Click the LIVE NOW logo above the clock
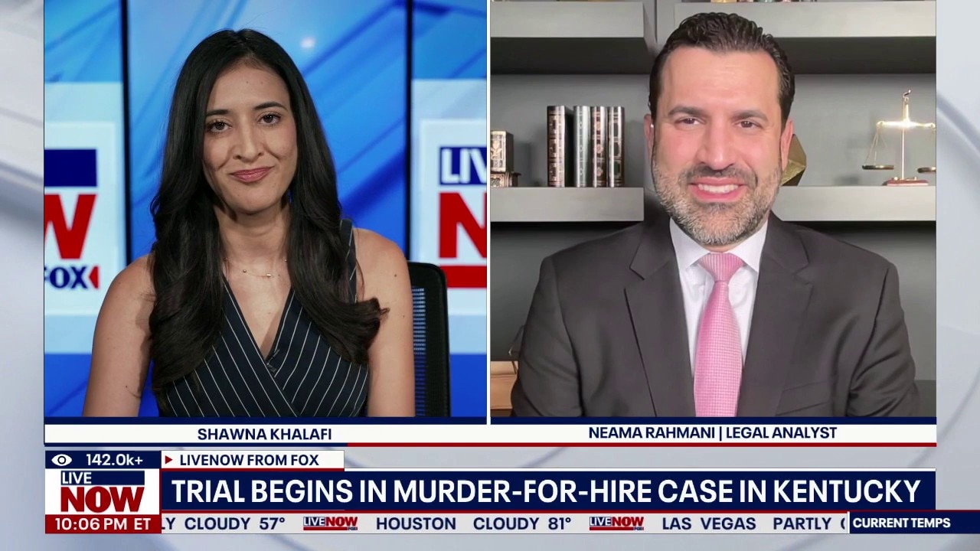 pos(102,492)
